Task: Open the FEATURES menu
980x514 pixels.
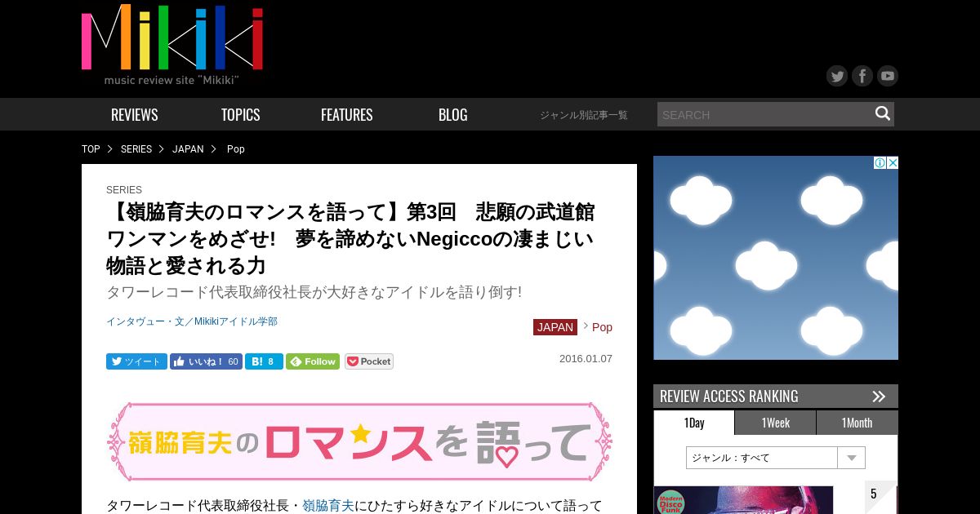Action: [347, 114]
